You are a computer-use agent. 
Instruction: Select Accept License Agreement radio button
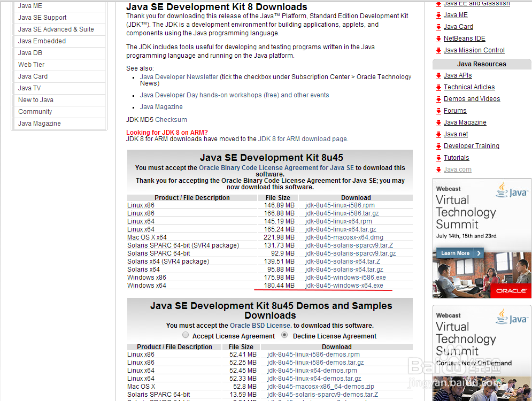[185, 335]
